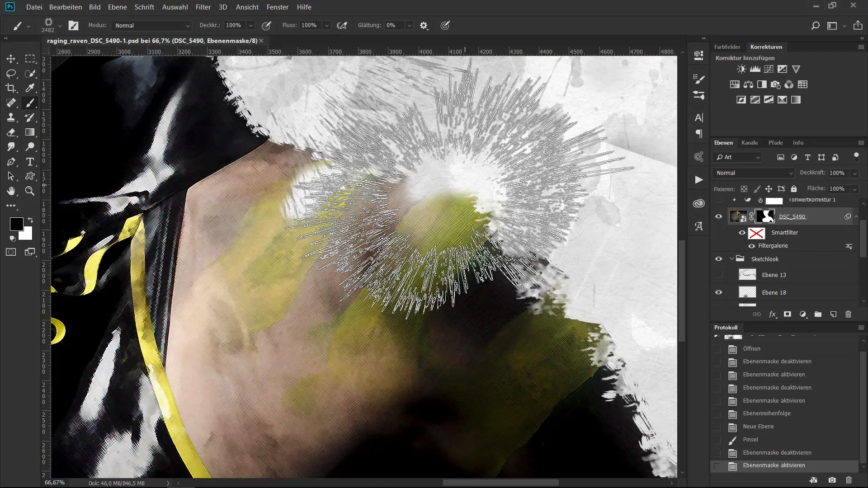Create a new group folder icon

[x=818, y=314]
